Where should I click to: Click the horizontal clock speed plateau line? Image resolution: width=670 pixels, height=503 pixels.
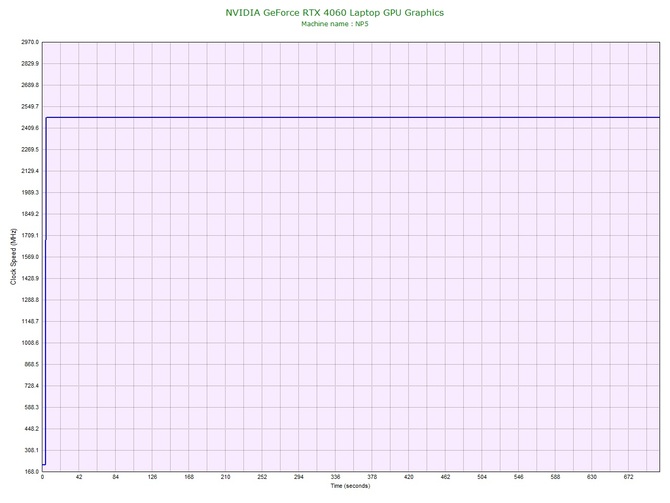pyautogui.click(x=353, y=117)
